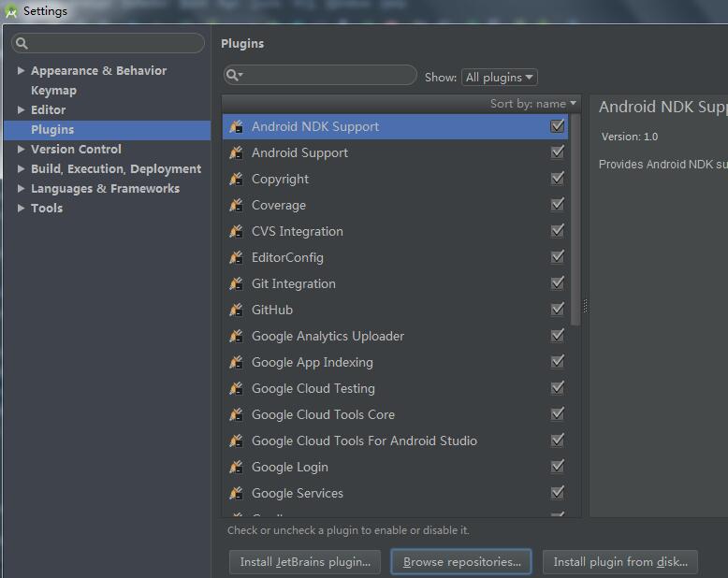Click the Google Login plugin icon
The height and width of the screenshot is (578, 728).
tap(236, 467)
